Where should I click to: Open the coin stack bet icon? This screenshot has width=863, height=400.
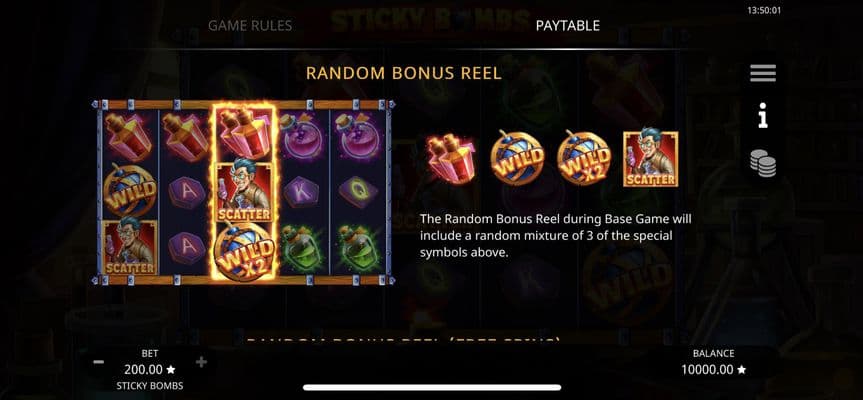point(763,163)
